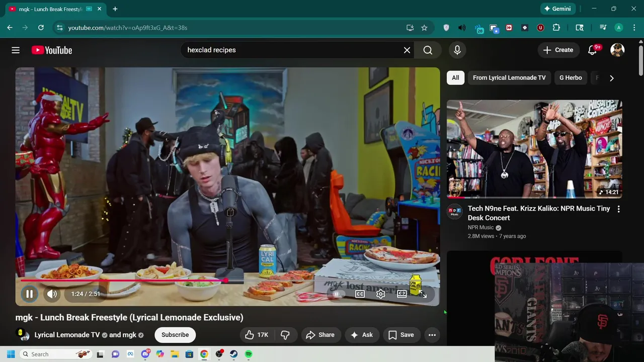Enter fullscreen on the video player
644x362 pixels.
[423, 294]
